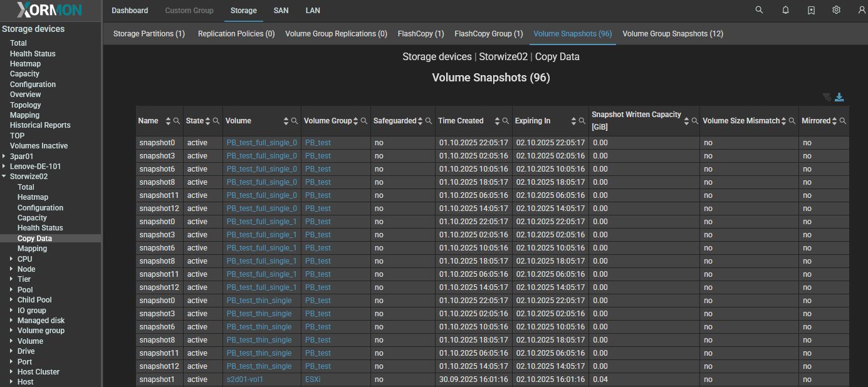
Task: Switch to Volume Group Snapshots tab
Action: 672,34
